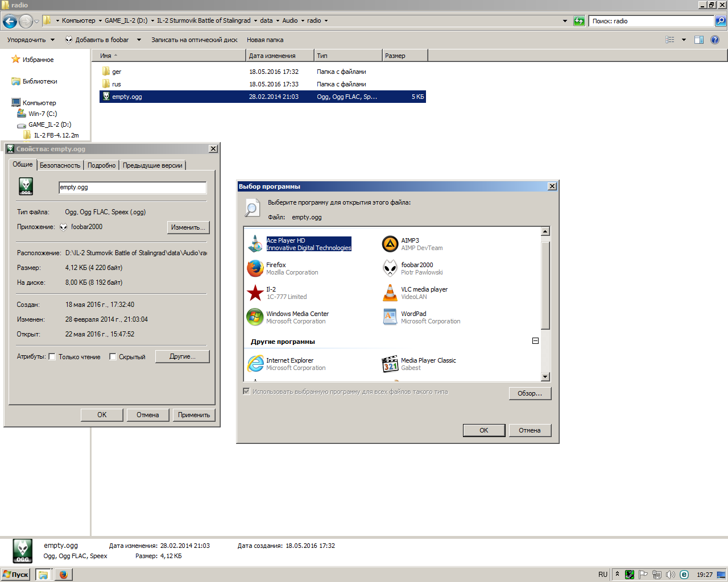Image resolution: width=728 pixels, height=582 pixels.
Task: Click the file name field empty.ogg
Action: (133, 188)
